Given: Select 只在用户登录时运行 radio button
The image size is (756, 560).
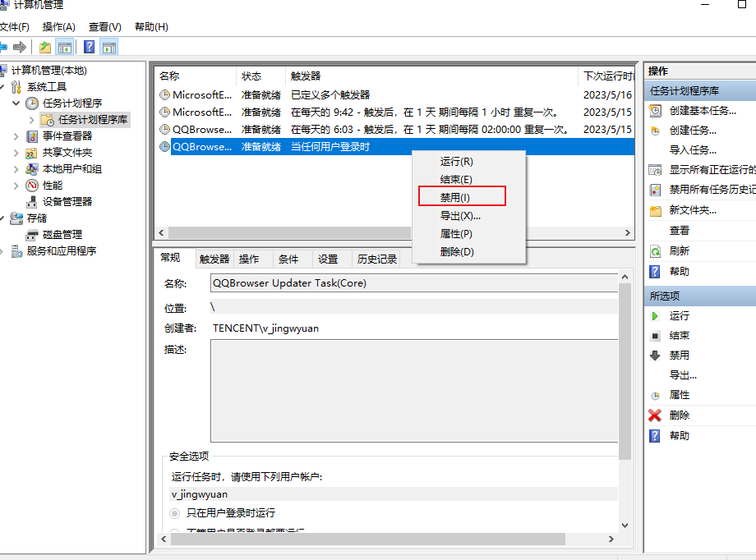Looking at the screenshot, I should 174,513.
